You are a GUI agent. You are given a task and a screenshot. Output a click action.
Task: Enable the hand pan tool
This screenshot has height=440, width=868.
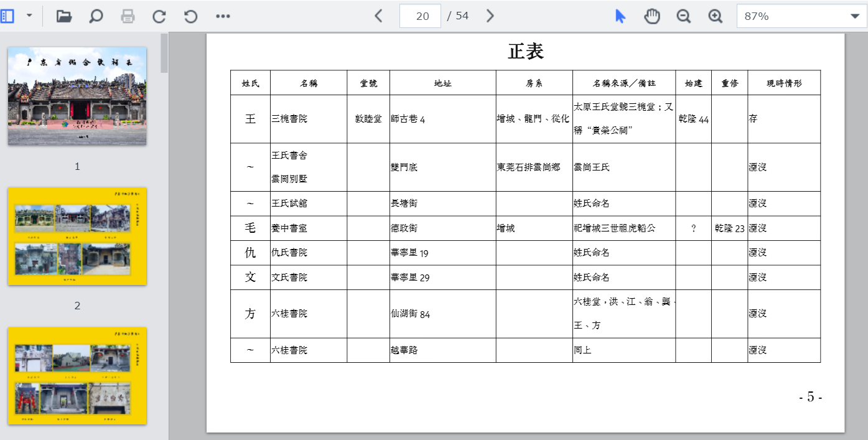click(x=651, y=16)
